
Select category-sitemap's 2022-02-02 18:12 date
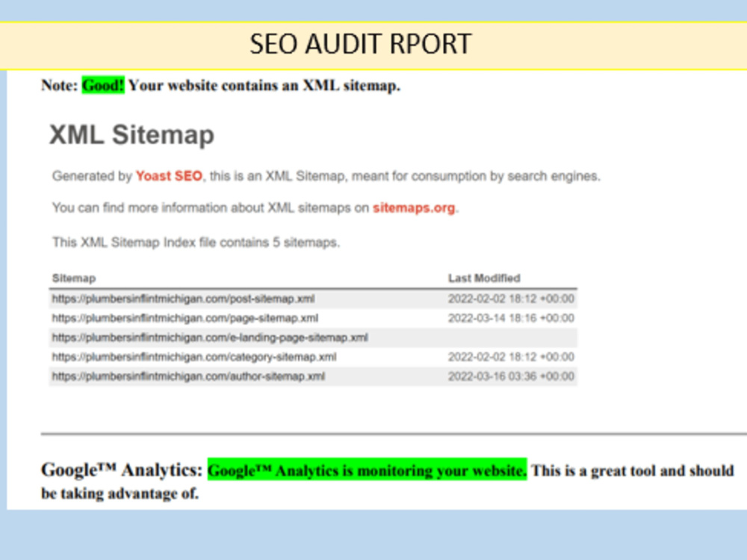point(511,357)
